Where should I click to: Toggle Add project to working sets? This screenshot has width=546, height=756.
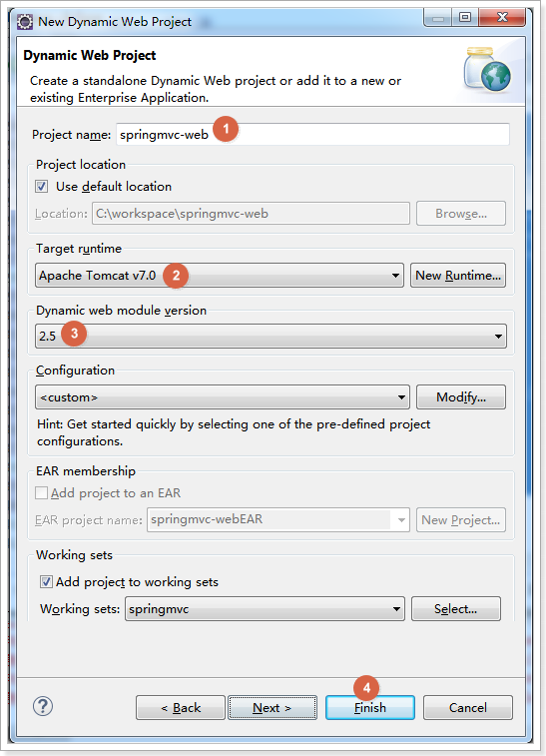pos(46,582)
